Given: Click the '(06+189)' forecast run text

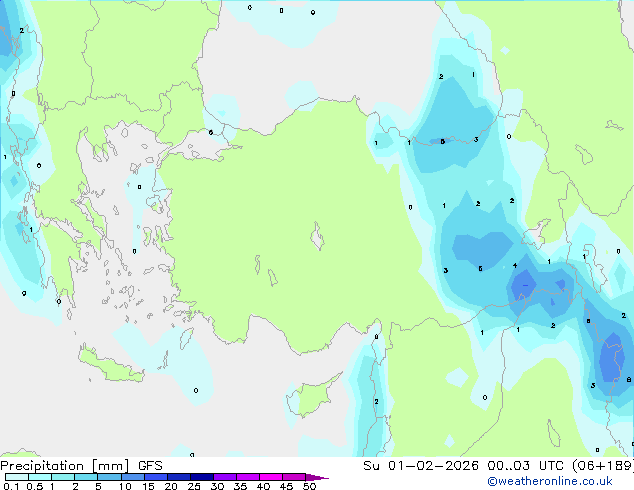Looking at the screenshot, I should 603,465.
